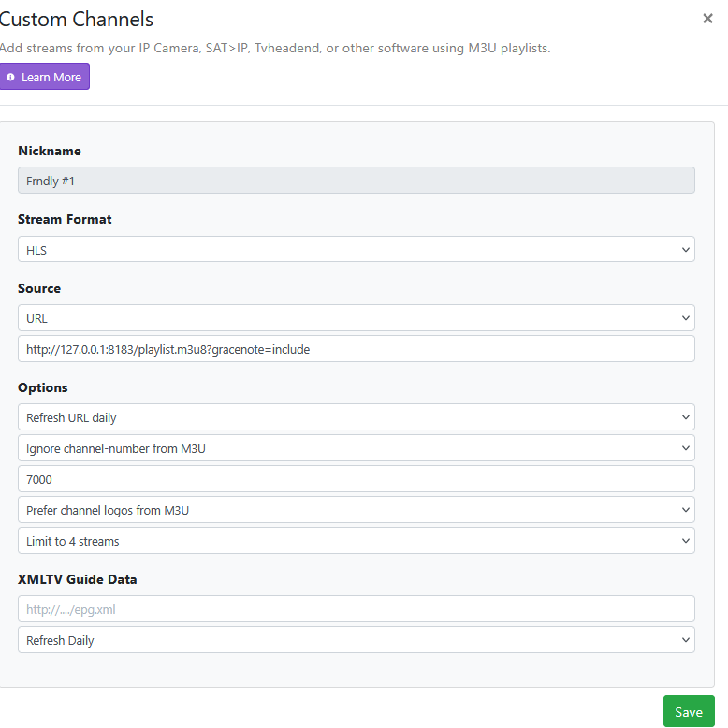The width and height of the screenshot is (728, 728).
Task: Open the XMLTV Refresh Daily dropdown
Action: point(356,640)
